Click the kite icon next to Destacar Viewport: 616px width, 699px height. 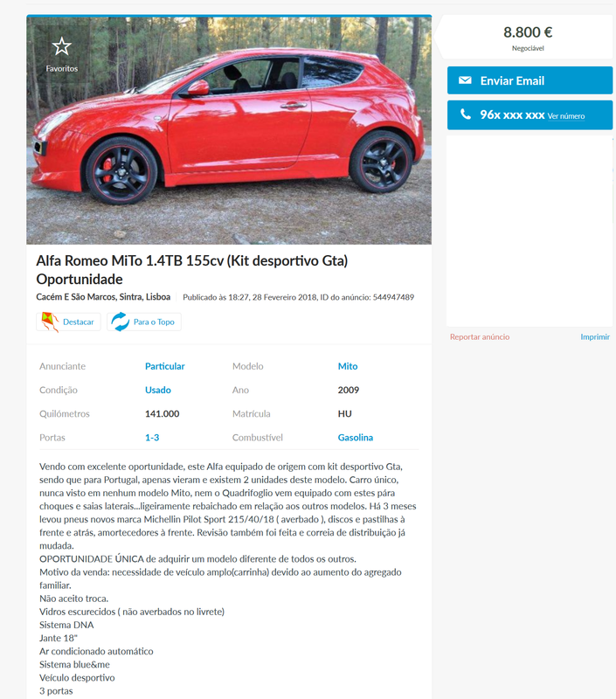tap(50, 322)
